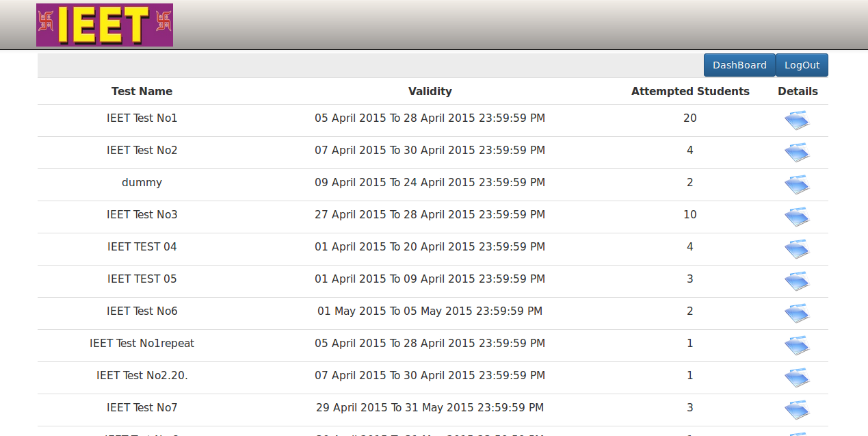Open details icon for IEET Test No2
This screenshot has width=868, height=436.
797,153
